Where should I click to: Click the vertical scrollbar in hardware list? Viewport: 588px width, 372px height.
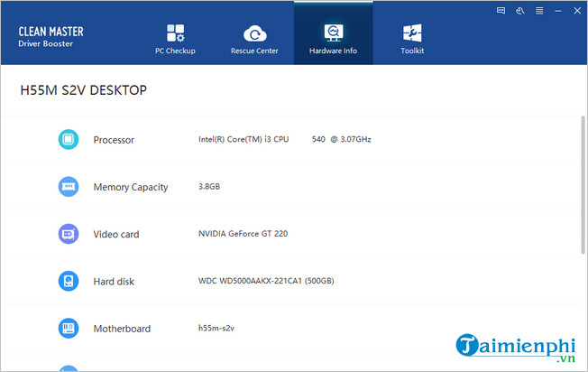[x=582, y=181]
